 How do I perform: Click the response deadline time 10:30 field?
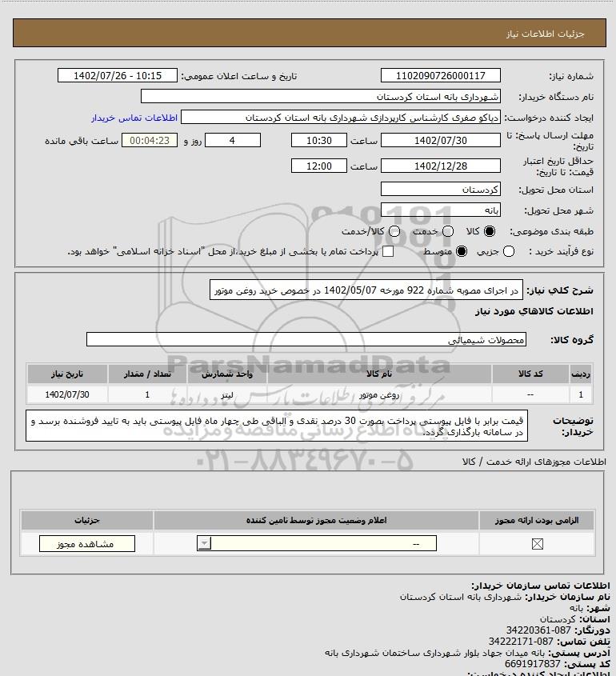pos(319,140)
